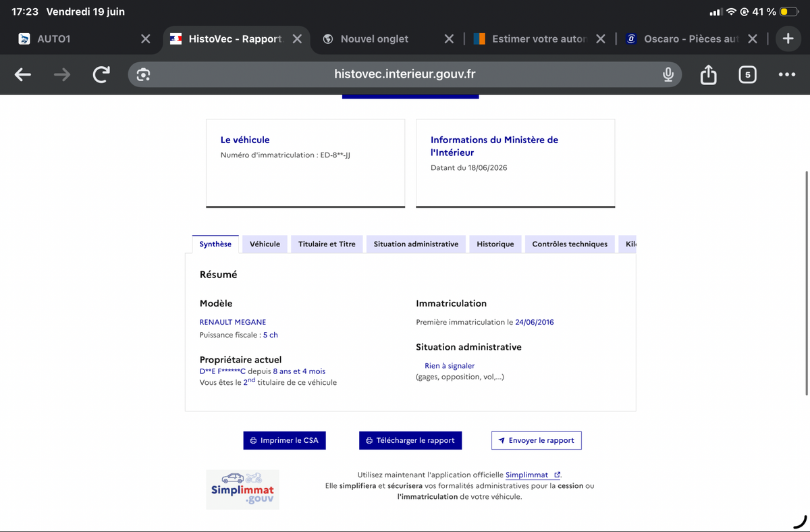This screenshot has height=532, width=810.
Task: Close the Oscaro tab
Action: click(x=753, y=39)
